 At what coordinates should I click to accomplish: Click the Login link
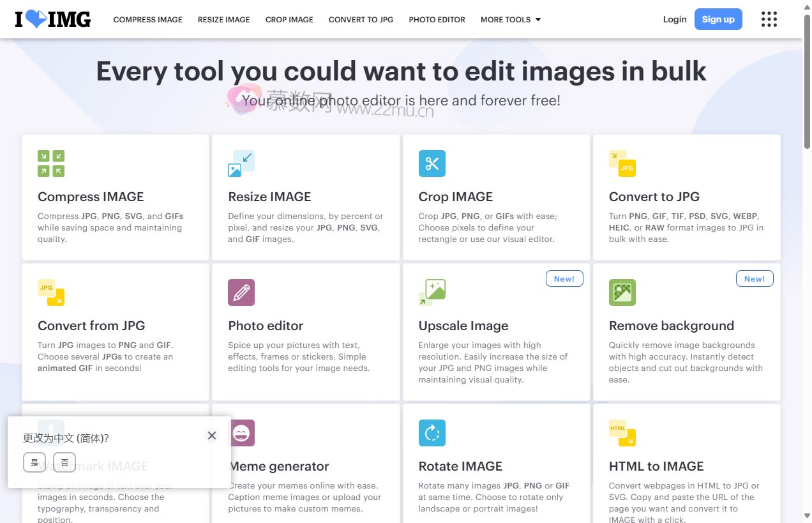(x=675, y=19)
